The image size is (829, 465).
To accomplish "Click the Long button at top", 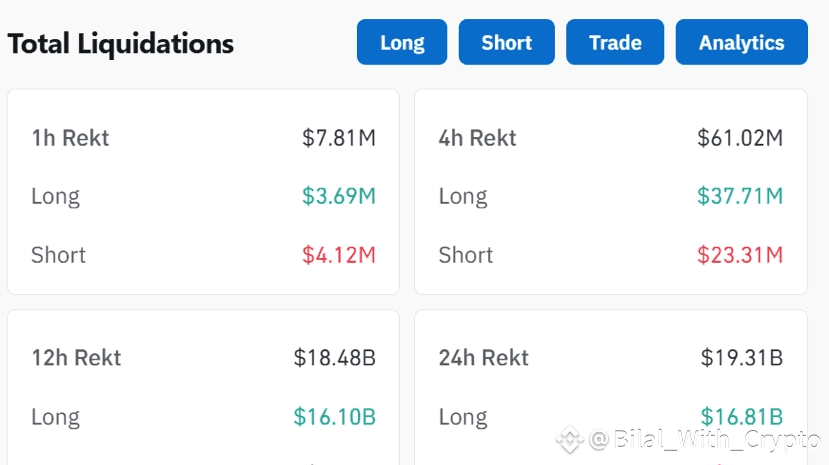I will (402, 43).
